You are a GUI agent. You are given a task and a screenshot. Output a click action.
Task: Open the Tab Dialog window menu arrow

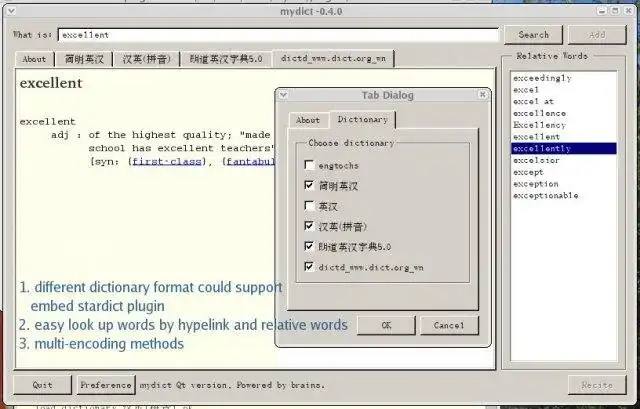pos(283,95)
